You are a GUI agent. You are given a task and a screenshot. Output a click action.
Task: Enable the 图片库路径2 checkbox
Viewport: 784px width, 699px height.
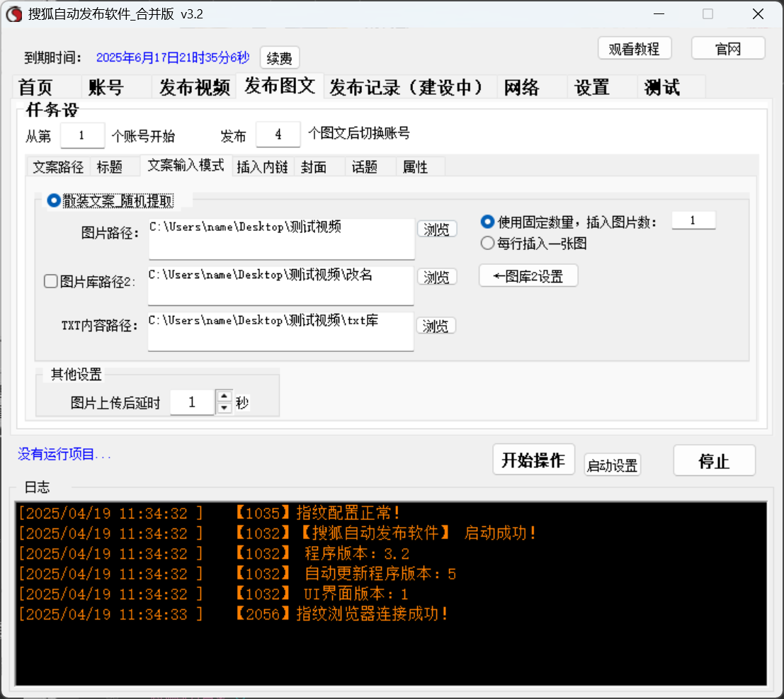pyautogui.click(x=51, y=281)
